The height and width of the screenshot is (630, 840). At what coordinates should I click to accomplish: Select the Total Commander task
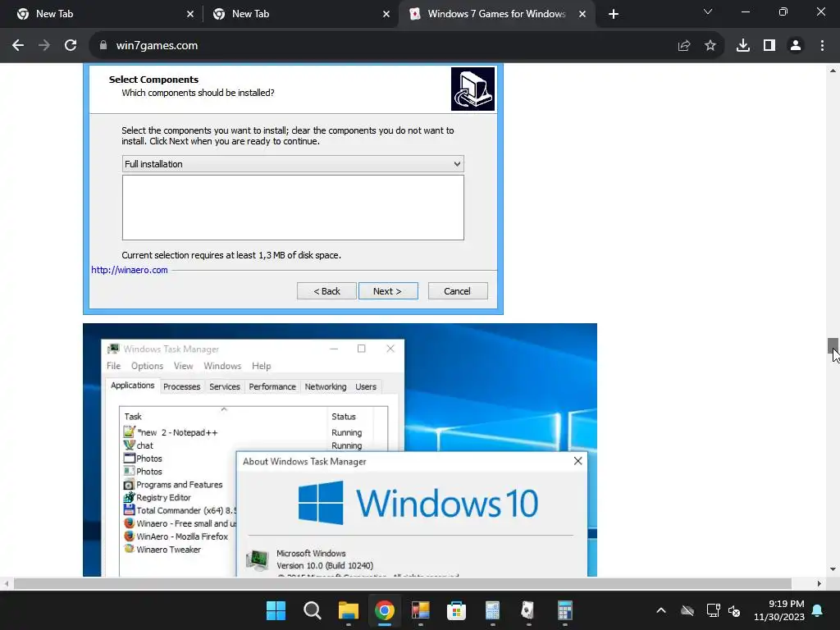point(179,510)
